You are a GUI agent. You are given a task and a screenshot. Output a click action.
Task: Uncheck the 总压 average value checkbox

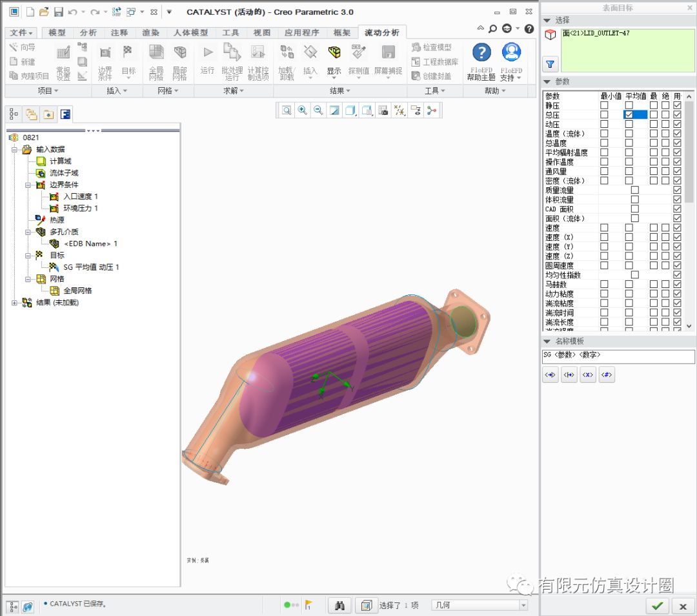629,114
